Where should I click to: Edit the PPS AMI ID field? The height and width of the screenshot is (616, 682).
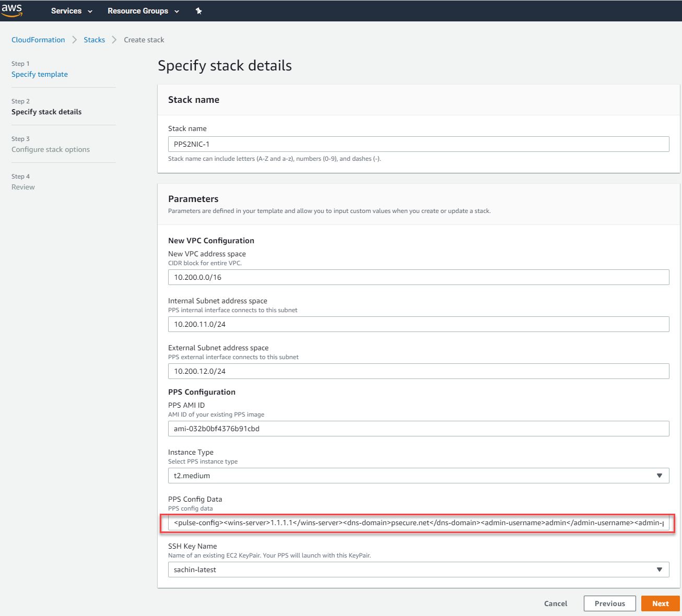(418, 429)
